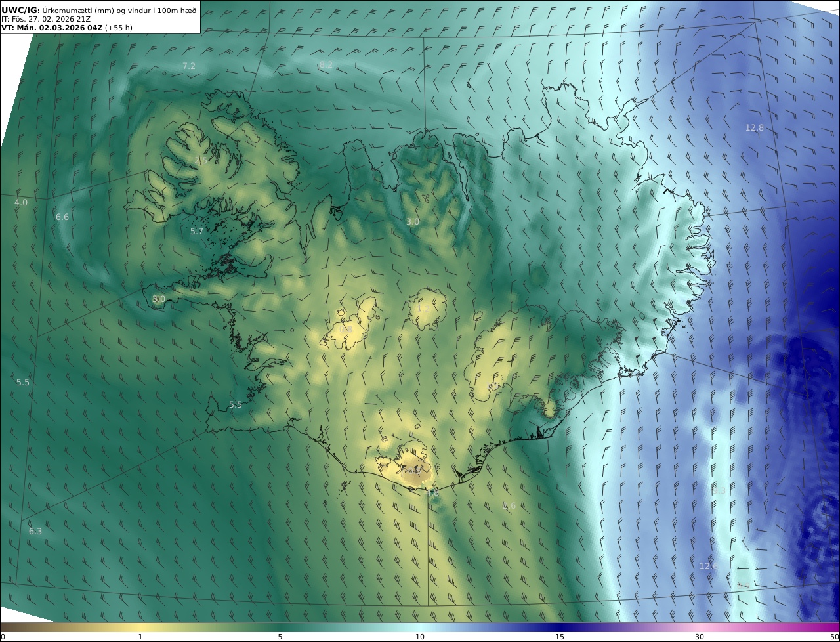Image resolution: width=840 pixels, height=642 pixels.
Task: Click the 4.0 precipitation value
Action: 21,203
